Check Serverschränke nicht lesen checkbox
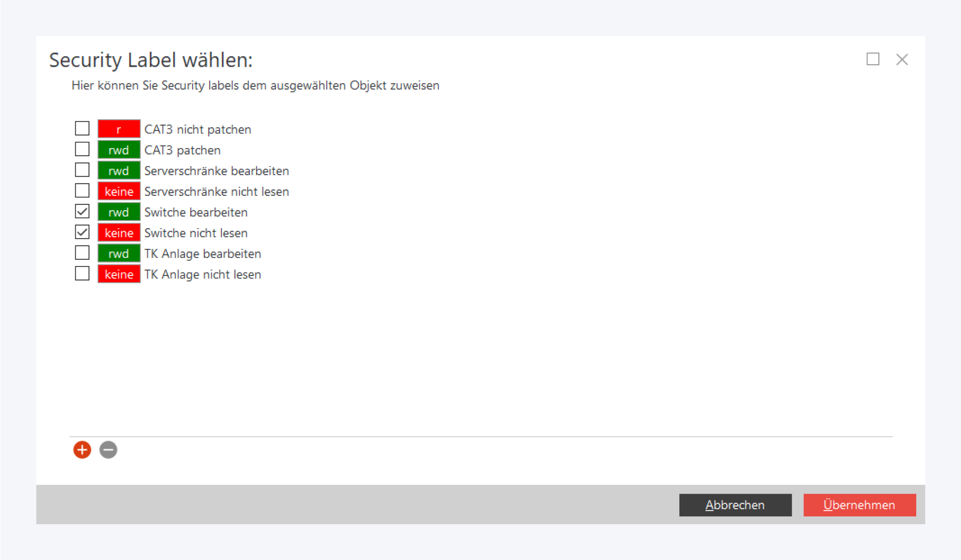 coord(82,191)
